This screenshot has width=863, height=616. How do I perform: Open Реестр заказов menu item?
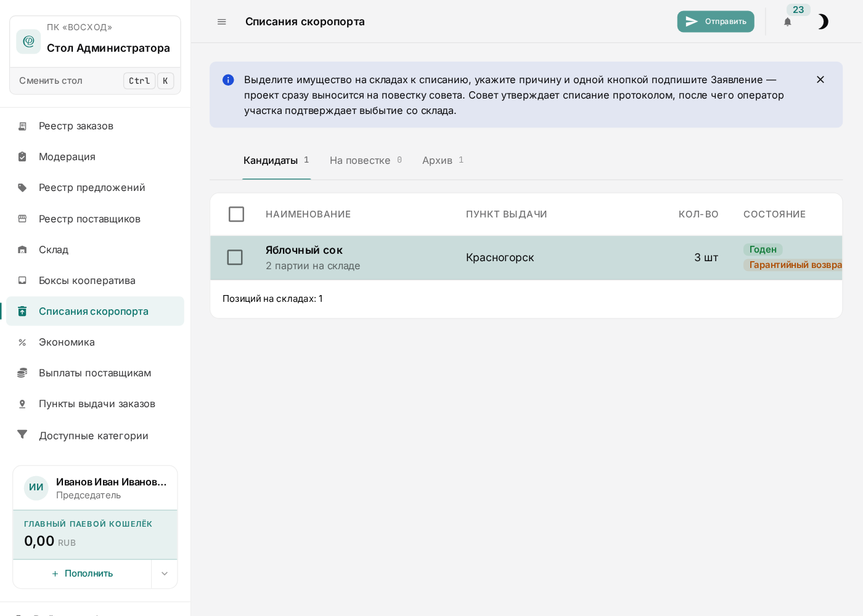(95, 126)
